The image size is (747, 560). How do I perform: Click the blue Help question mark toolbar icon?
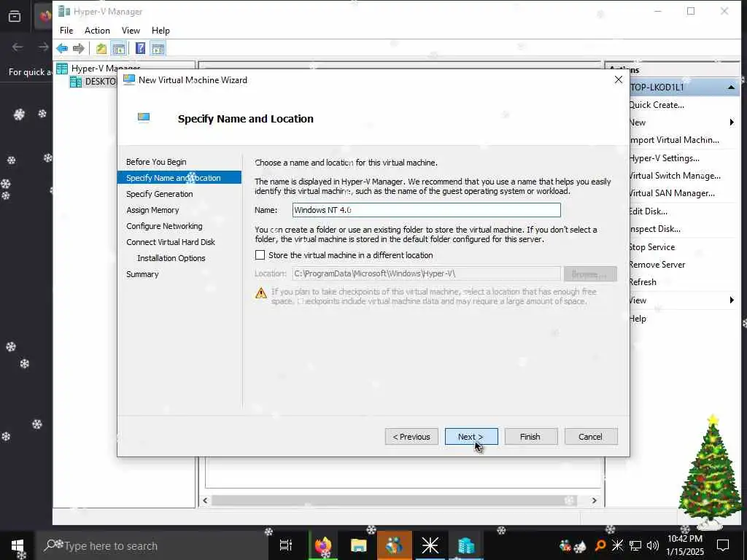(140, 48)
